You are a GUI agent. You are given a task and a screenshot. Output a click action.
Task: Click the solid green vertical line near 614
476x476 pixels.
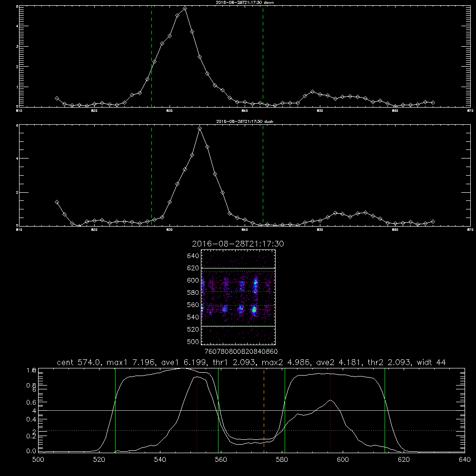tap(385, 410)
